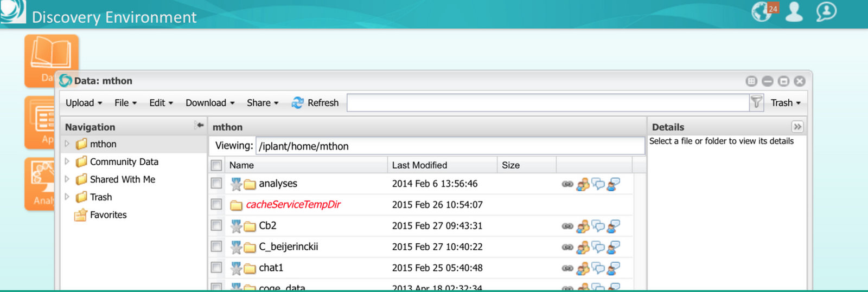The height and width of the screenshot is (292, 868).
Task: Open the analyses folder name
Action: tap(278, 184)
